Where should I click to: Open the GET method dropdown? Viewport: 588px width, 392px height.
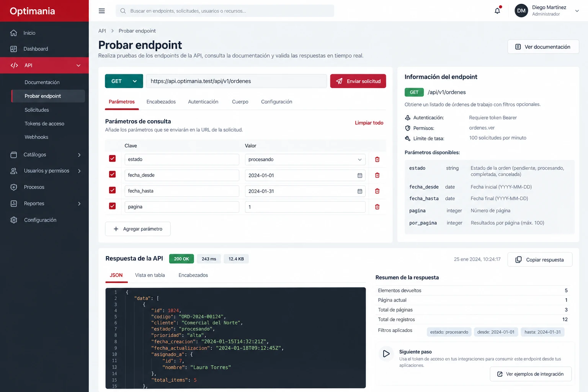124,81
